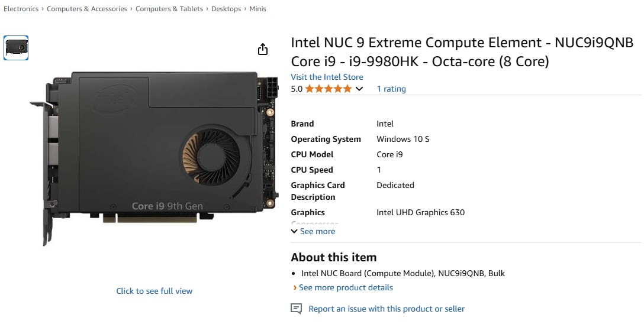Visit the Intel Store link

(327, 77)
